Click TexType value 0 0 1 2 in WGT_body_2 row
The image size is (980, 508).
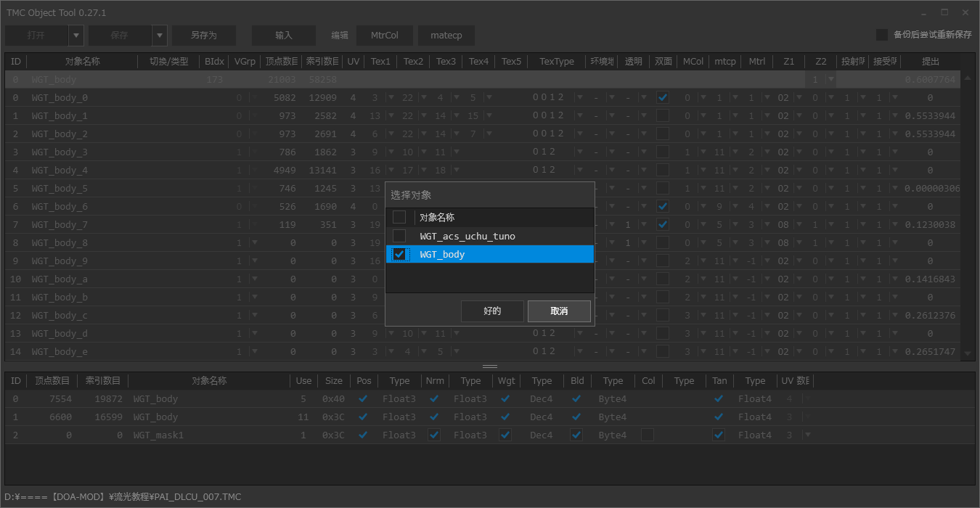click(x=548, y=134)
